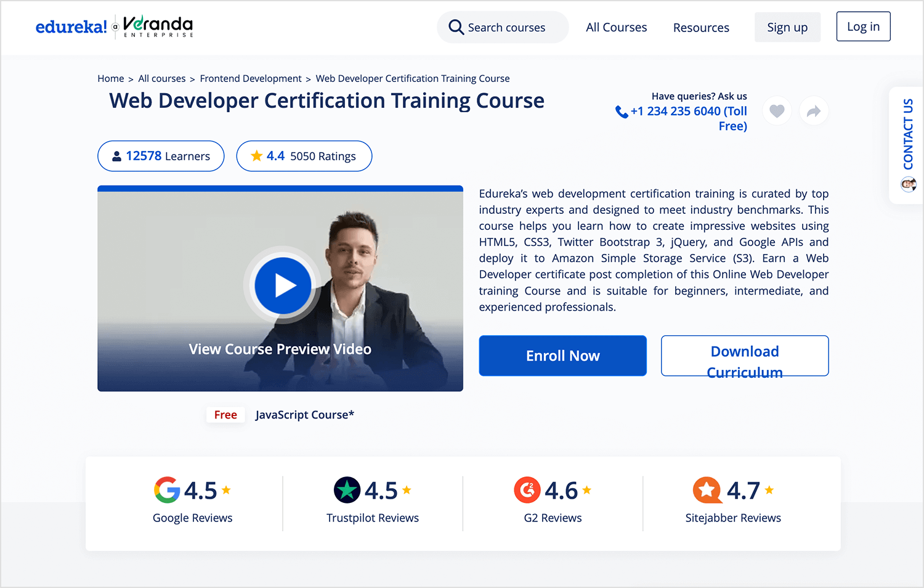Screen dimensions: 924x588
Task: Open Frontend Development breadcrumb link
Action: [x=251, y=78]
